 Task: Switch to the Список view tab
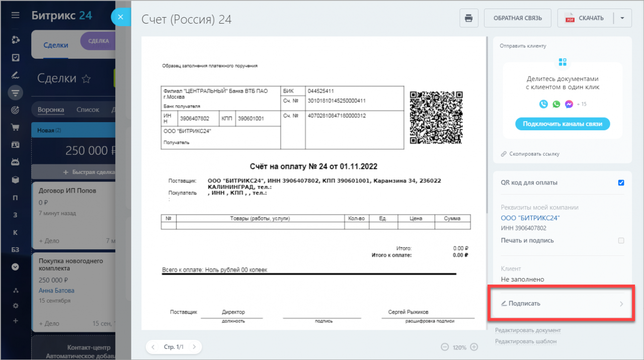88,110
